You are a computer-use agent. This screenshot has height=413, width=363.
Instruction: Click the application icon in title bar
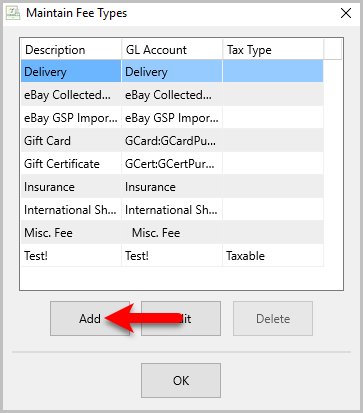point(13,13)
